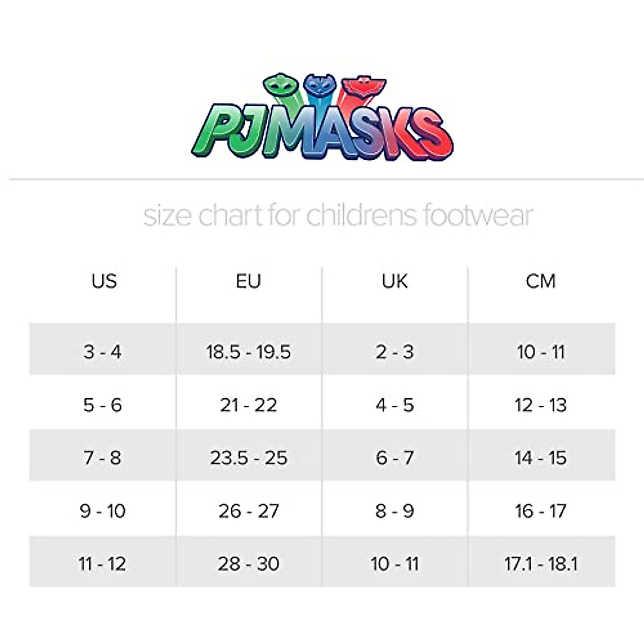Click UK size 8 - 9 cell
Screen dimensions: 644x644
395,511
